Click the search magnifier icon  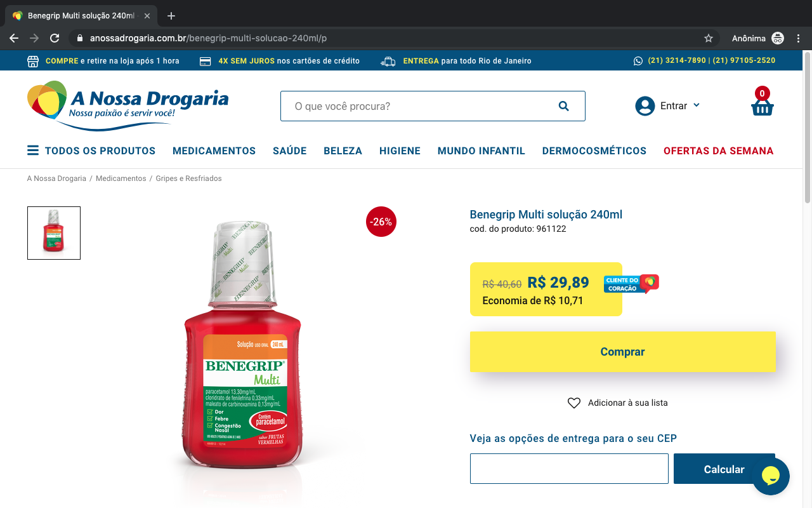(x=563, y=106)
